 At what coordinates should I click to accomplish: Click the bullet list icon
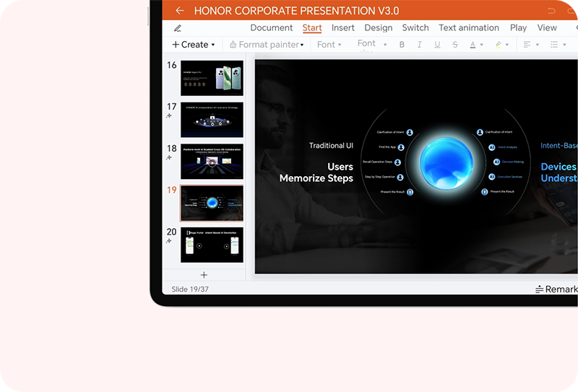click(x=554, y=45)
